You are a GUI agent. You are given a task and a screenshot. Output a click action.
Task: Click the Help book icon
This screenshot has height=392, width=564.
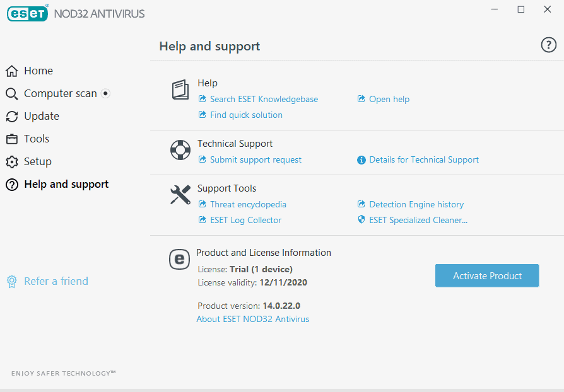180,89
